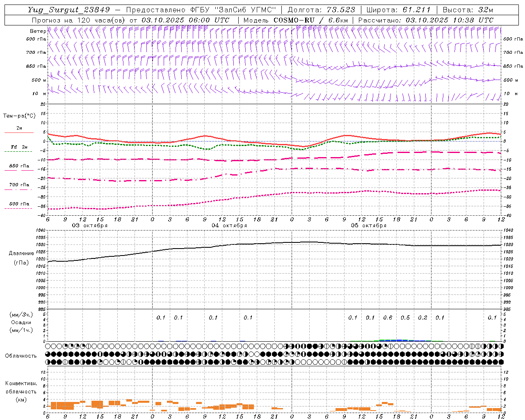Select the text "Предоставлено ФГБУ ЗапСиб УГМС"
525x420 pixels.
201,10
